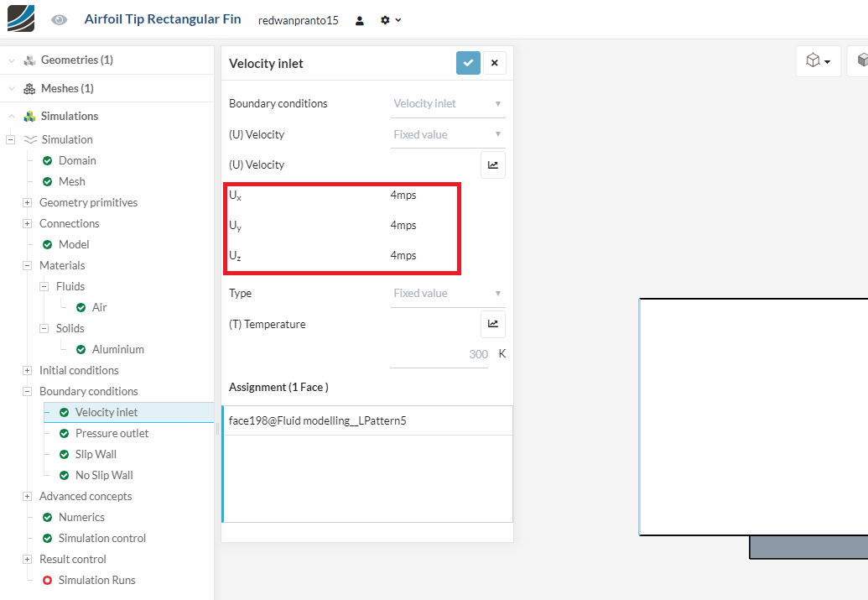Click the SimScale logo icon
Screen dimensions: 868x600
pos(21,18)
